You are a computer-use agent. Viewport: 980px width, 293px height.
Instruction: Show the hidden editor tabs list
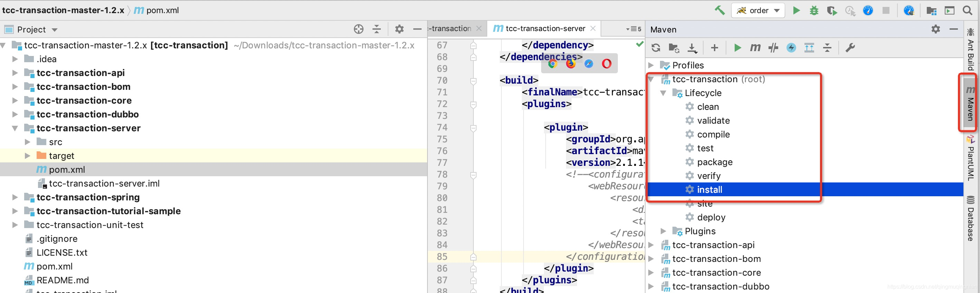tap(633, 29)
